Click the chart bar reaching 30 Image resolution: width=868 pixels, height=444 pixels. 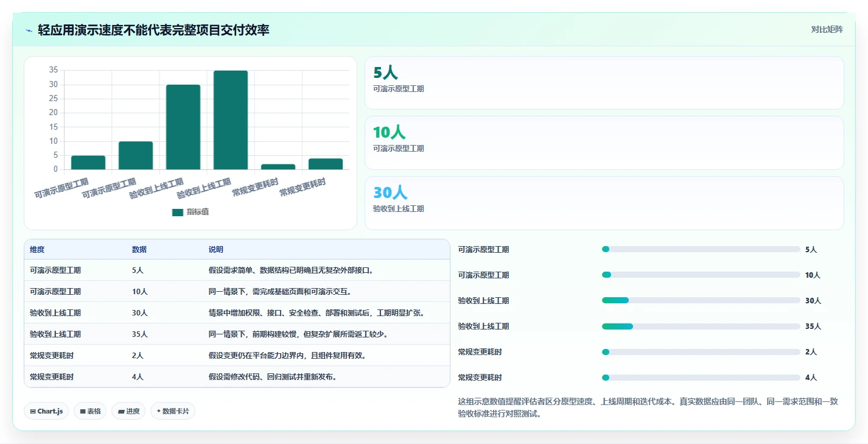pos(183,127)
